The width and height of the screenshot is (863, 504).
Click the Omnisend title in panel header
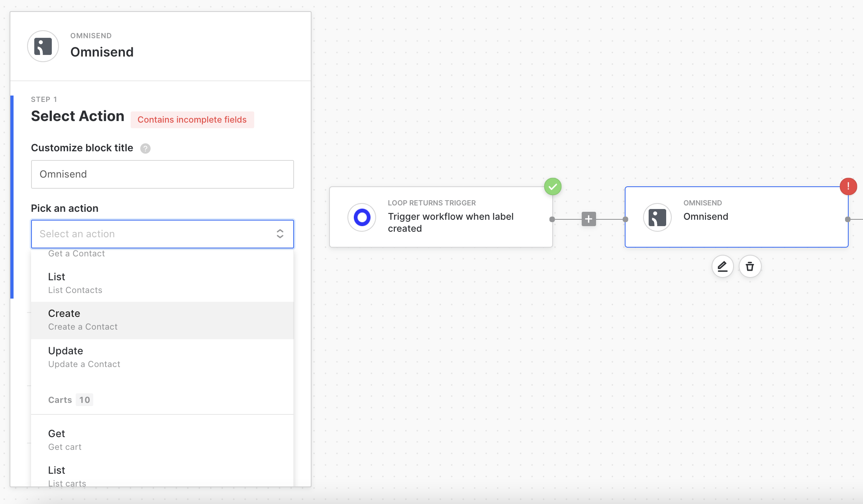tap(102, 52)
